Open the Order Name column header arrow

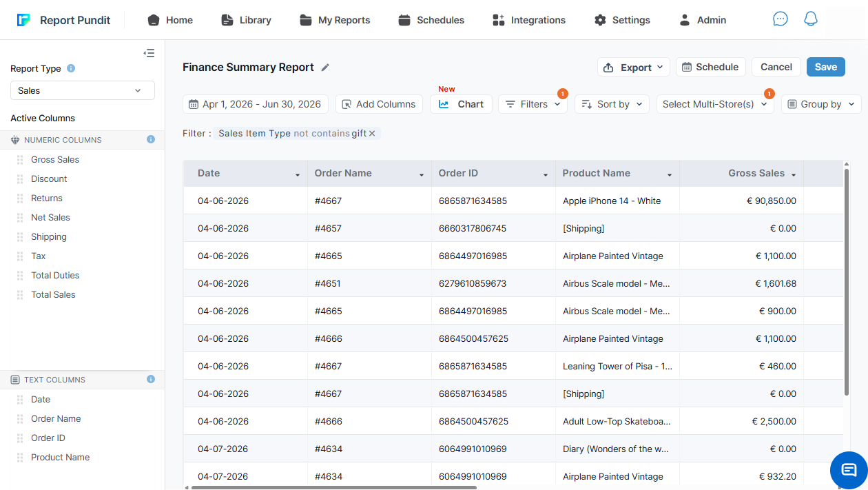click(422, 175)
